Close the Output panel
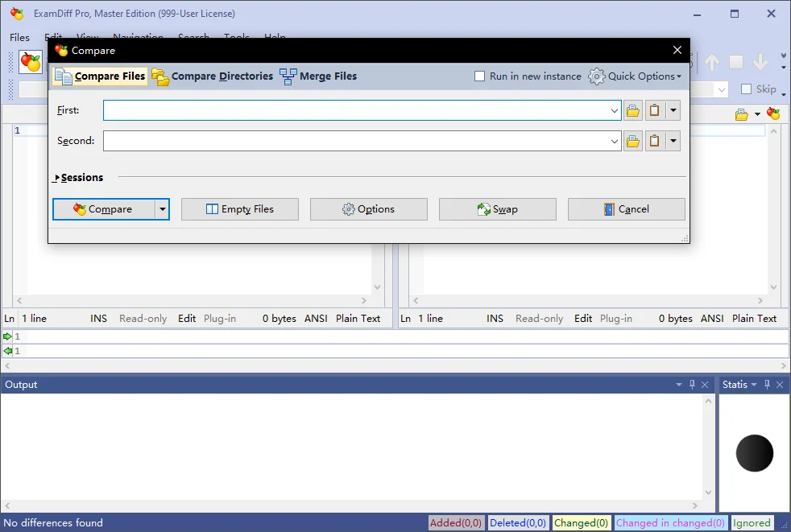The image size is (791, 532). coord(705,385)
